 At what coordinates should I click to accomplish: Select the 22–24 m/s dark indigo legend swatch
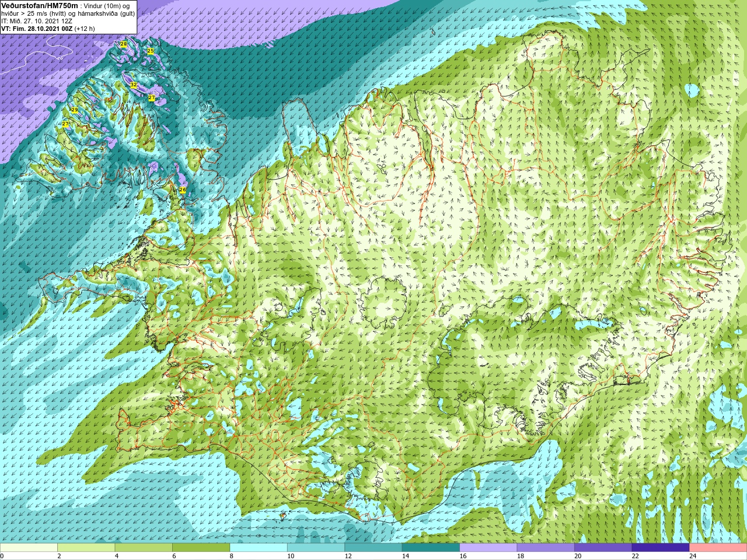[x=661, y=548]
